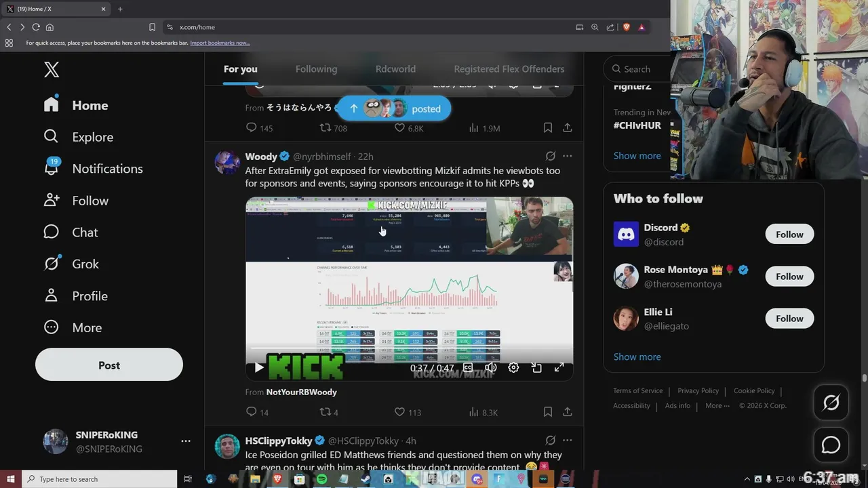Open more options on HSClippyTokky's post
The image size is (868, 488).
point(568,441)
